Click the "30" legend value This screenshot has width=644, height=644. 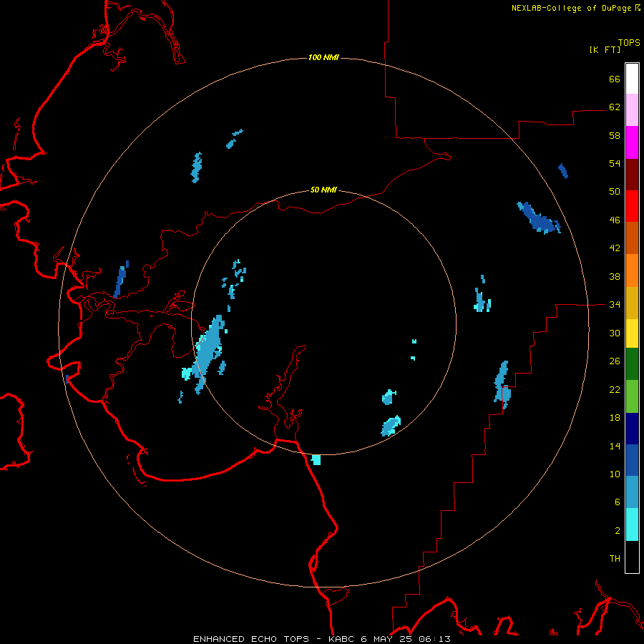pyautogui.click(x=615, y=333)
